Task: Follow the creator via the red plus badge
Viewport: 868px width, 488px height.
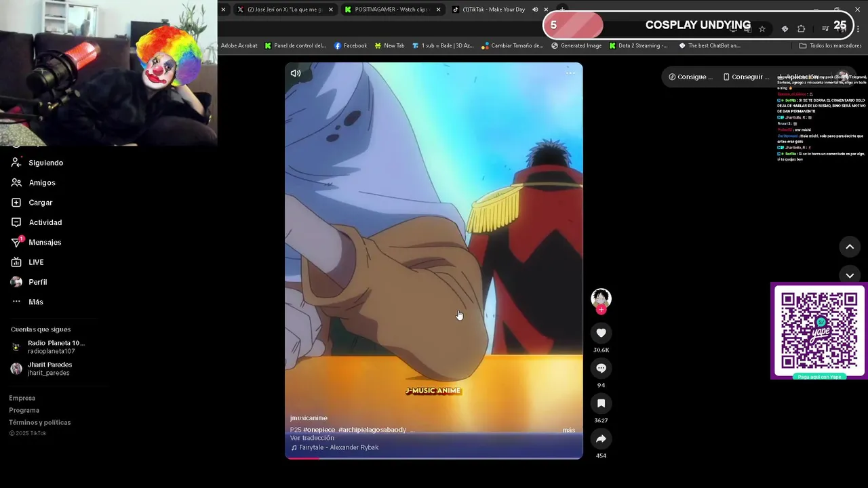Action: (x=601, y=310)
